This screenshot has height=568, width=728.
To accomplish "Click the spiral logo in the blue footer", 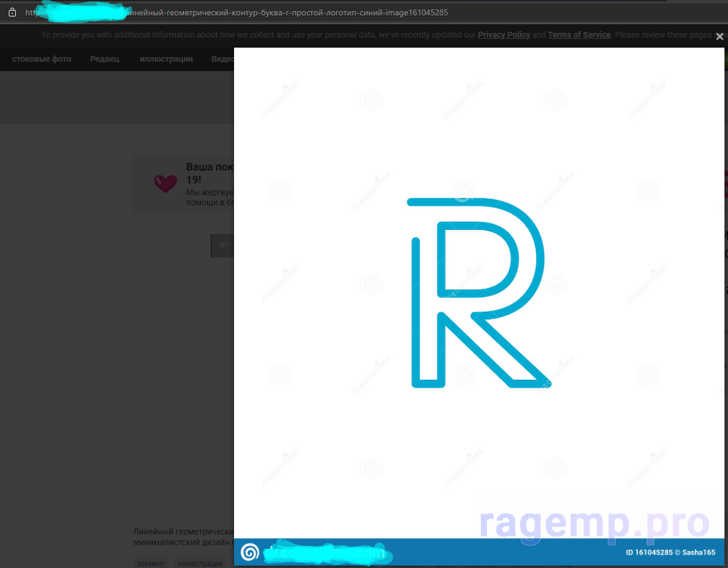I will (250, 552).
